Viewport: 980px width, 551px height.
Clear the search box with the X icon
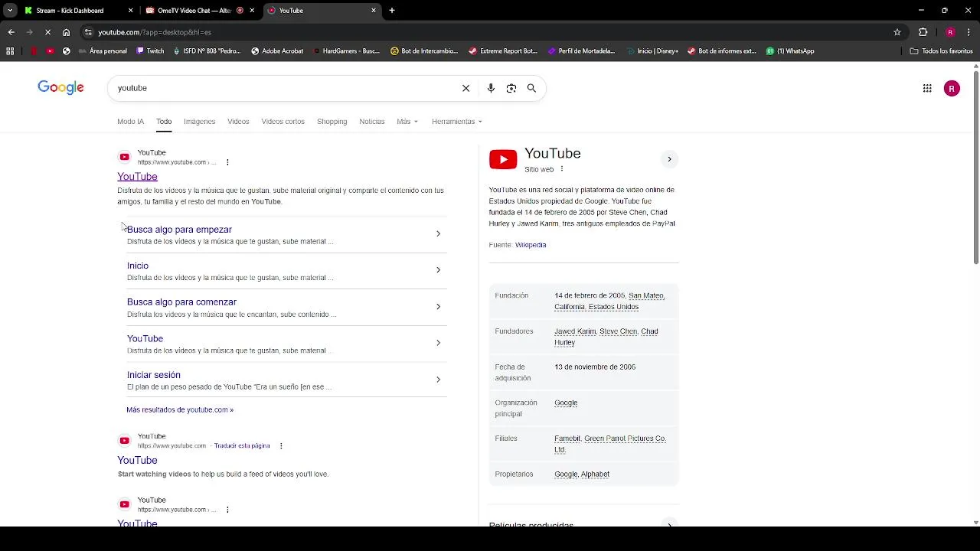coord(465,88)
